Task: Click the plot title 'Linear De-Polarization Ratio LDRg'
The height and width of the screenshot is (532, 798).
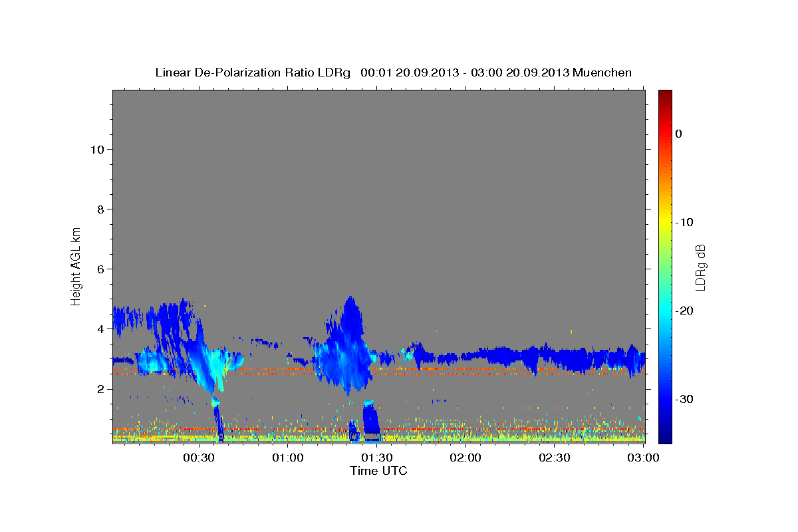Action: [x=253, y=72]
